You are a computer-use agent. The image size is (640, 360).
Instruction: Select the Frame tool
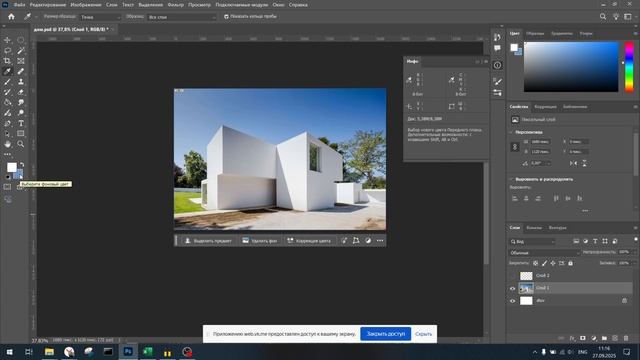(x=20, y=61)
